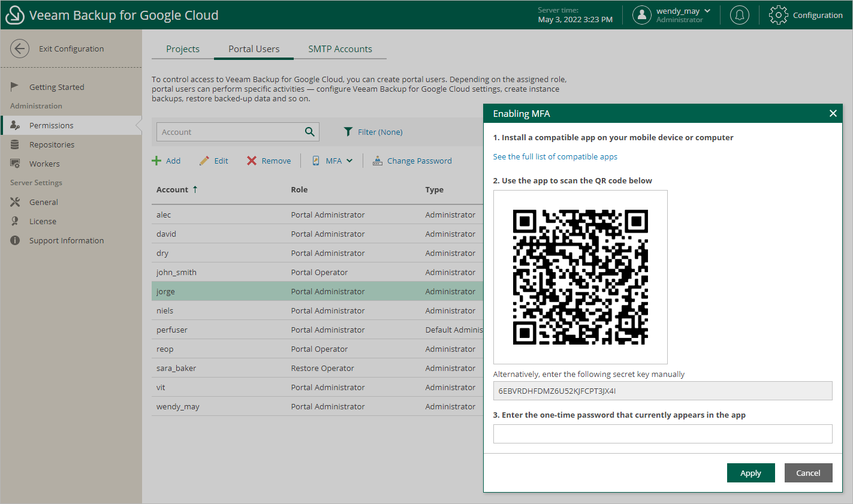Expand the MFA dropdown arrow

pyautogui.click(x=349, y=161)
